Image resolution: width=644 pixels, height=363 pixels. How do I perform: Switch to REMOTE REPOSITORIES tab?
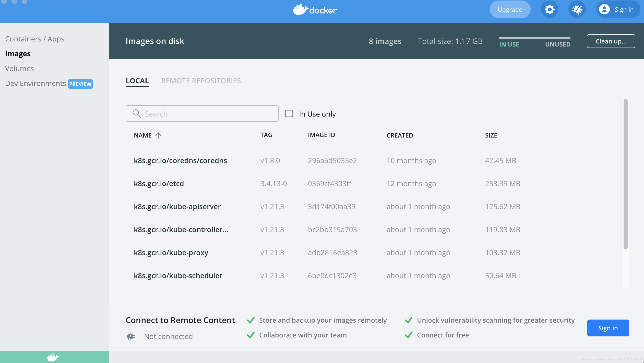click(201, 81)
